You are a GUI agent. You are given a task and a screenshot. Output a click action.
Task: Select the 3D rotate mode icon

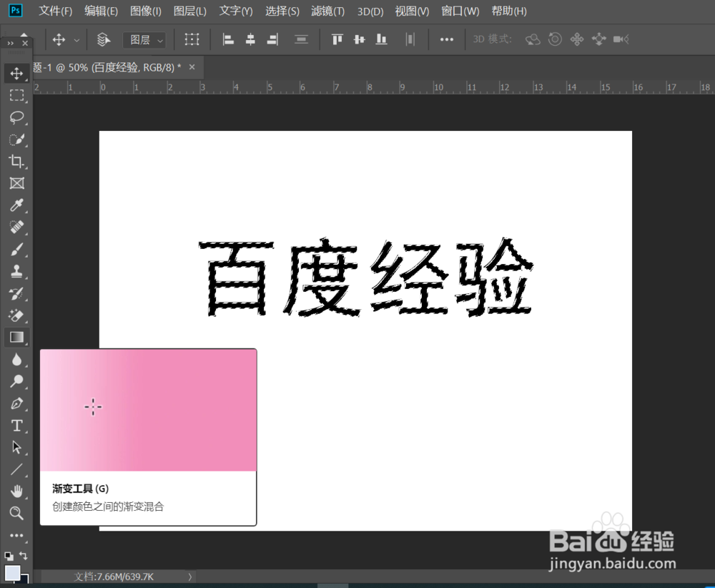pos(533,39)
